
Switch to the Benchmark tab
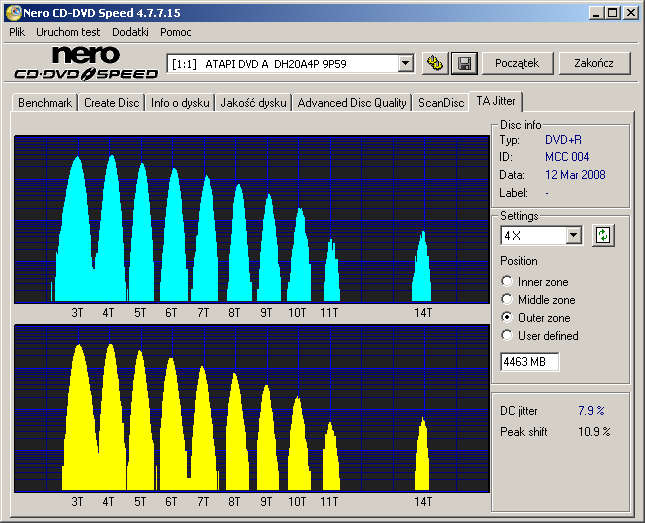point(45,103)
